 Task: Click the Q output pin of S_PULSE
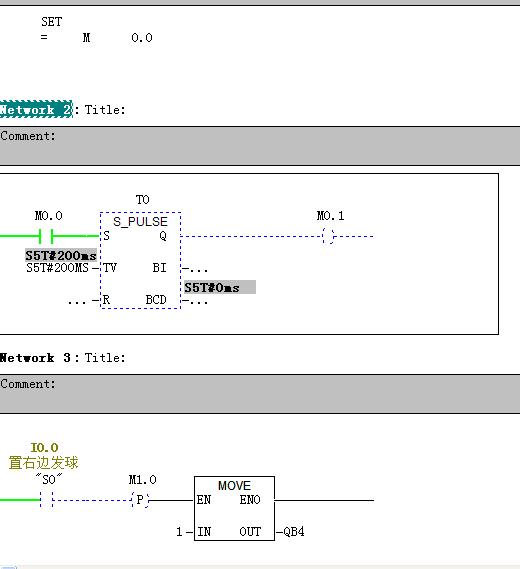pyautogui.click(x=163, y=236)
